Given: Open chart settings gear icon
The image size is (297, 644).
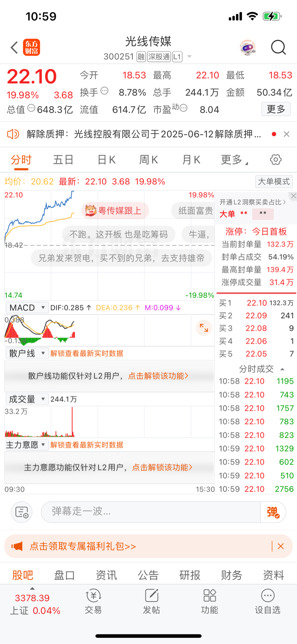Looking at the screenshot, I should pos(275,160).
